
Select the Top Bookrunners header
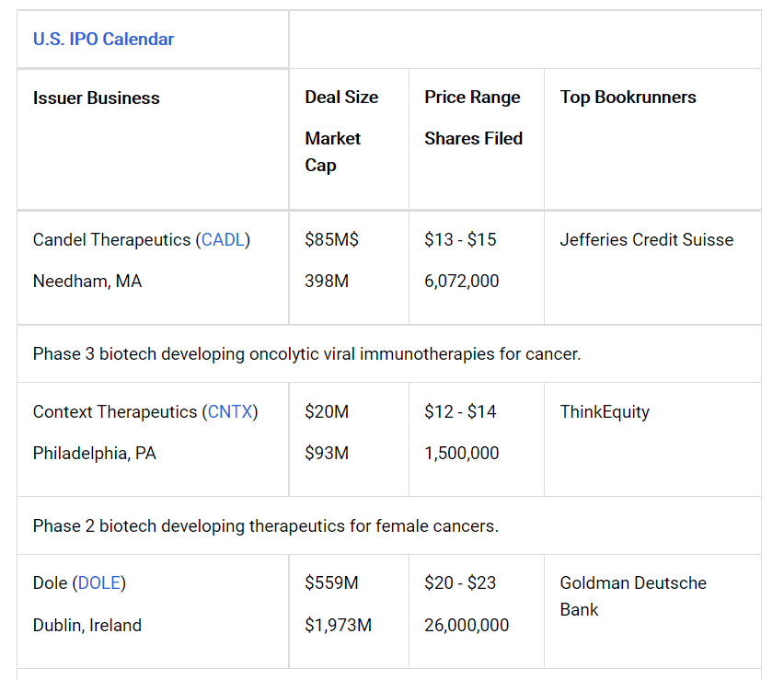pyautogui.click(x=628, y=97)
